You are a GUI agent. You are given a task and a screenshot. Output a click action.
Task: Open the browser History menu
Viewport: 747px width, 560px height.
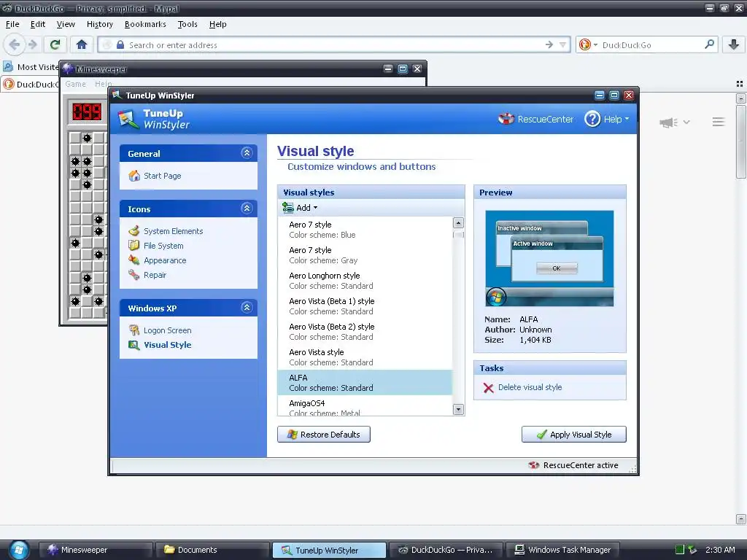pyautogui.click(x=99, y=24)
